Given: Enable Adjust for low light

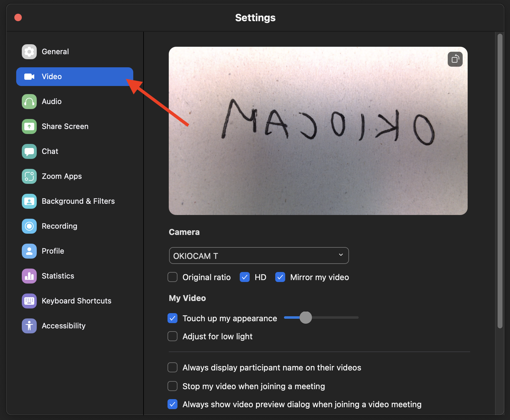Looking at the screenshot, I should point(172,336).
